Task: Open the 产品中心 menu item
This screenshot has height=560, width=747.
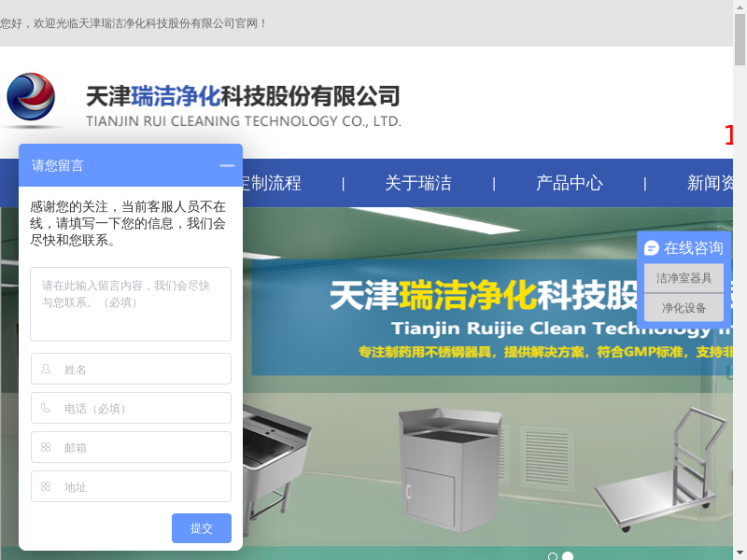Action: [x=570, y=183]
